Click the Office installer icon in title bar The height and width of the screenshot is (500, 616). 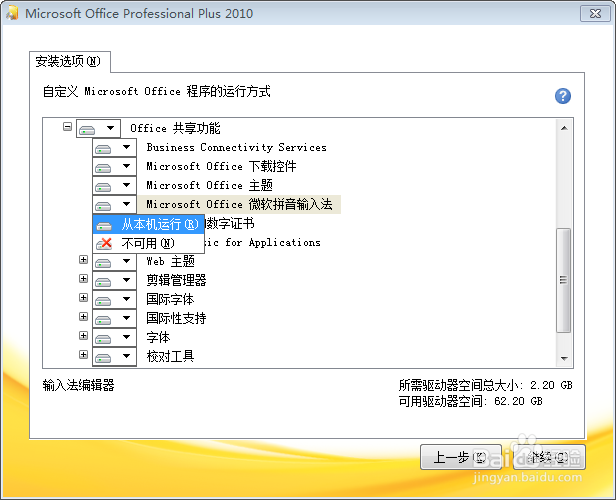pos(12,13)
